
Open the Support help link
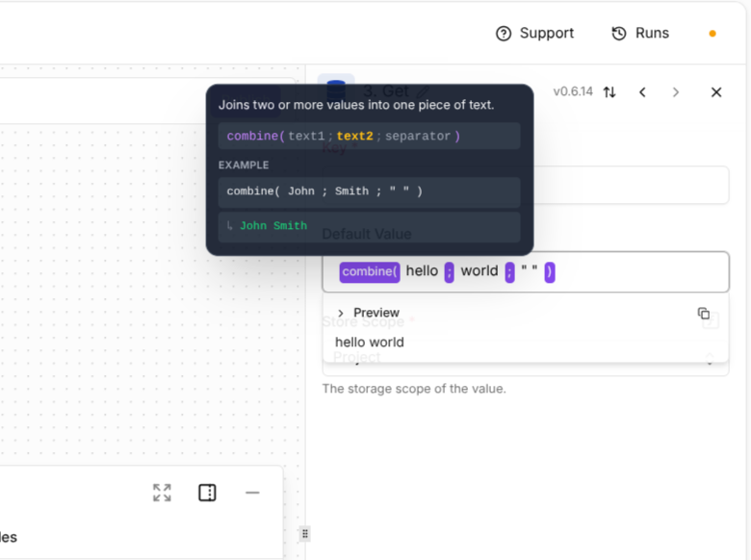point(534,33)
